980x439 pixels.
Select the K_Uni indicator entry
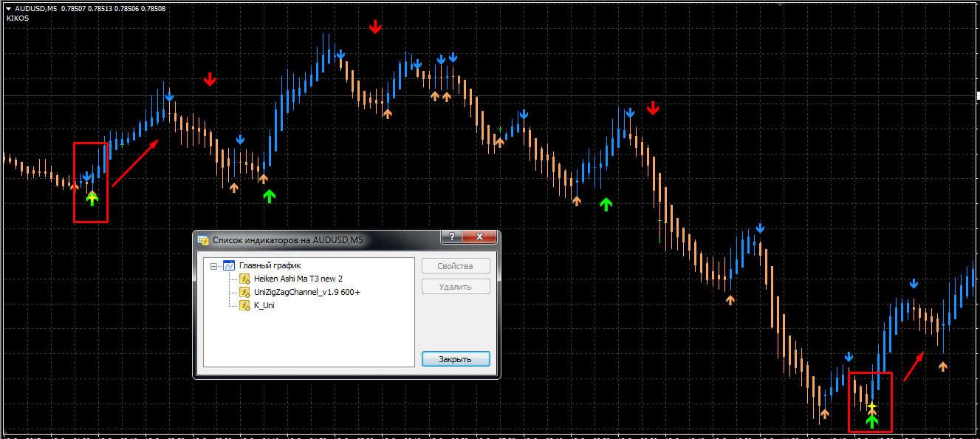click(x=264, y=305)
